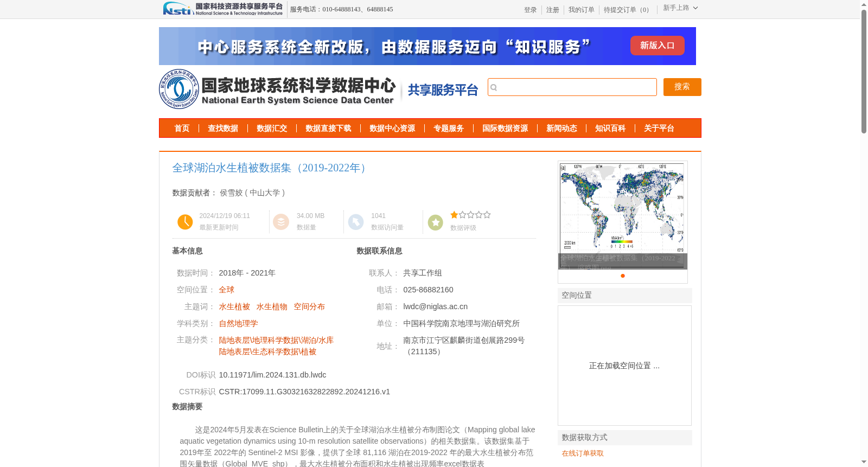Click the update timestamp 2024/12/19 06:11
Viewport: 868px width, 467px height.
(225, 216)
